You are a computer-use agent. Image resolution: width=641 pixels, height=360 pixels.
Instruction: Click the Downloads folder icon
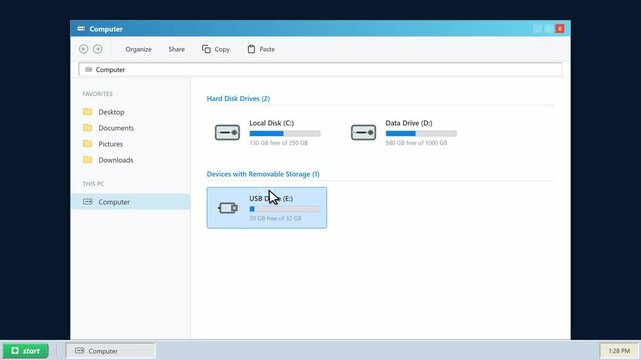tap(87, 159)
